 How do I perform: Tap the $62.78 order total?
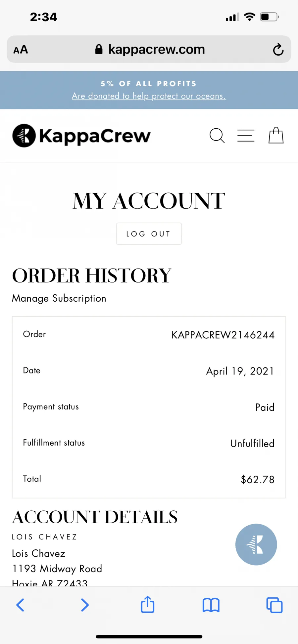[x=258, y=479]
